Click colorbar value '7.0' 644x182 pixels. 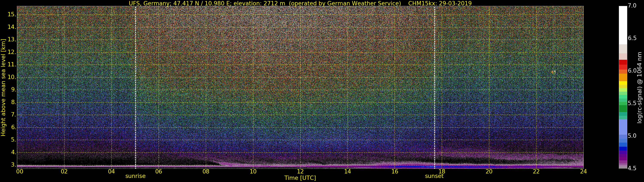point(632,6)
